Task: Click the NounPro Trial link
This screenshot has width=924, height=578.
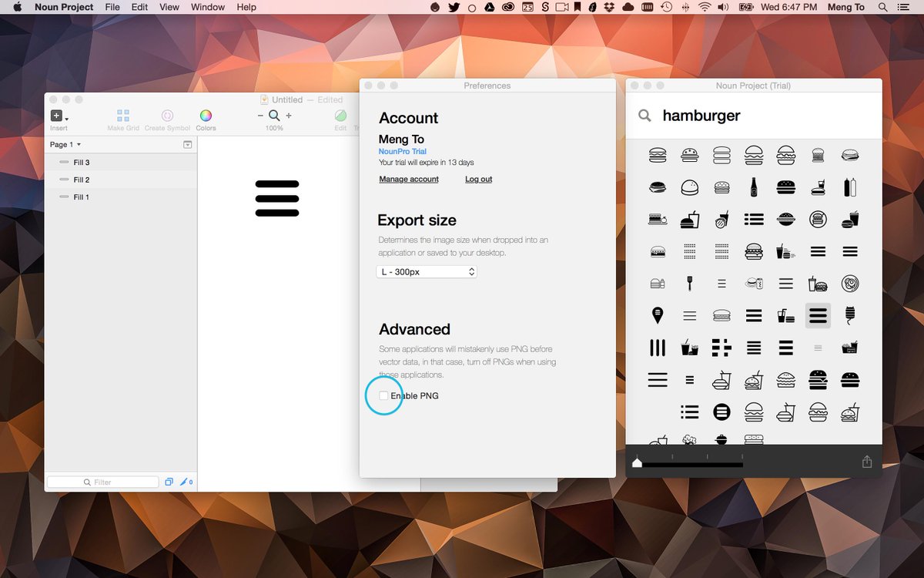Action: point(402,152)
